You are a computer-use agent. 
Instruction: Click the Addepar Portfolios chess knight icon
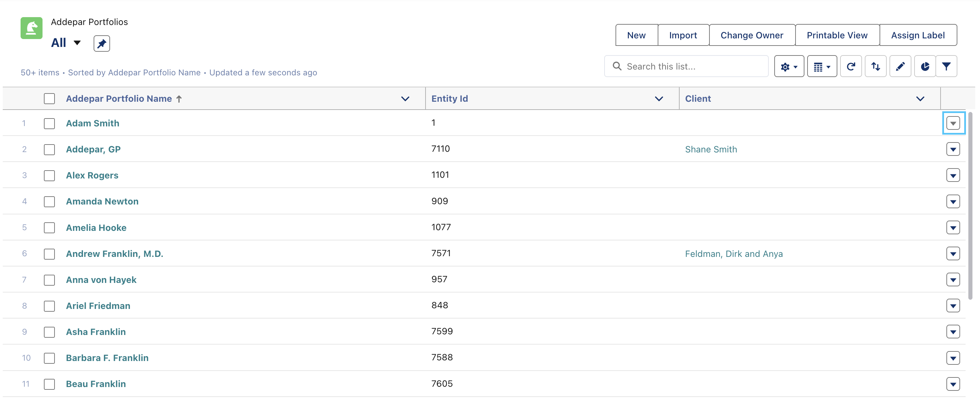pyautogui.click(x=32, y=28)
